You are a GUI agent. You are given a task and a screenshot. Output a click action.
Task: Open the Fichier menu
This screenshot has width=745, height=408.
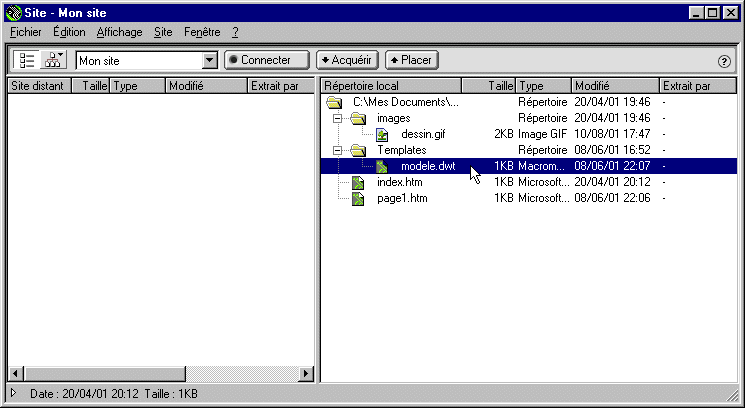tap(25, 32)
